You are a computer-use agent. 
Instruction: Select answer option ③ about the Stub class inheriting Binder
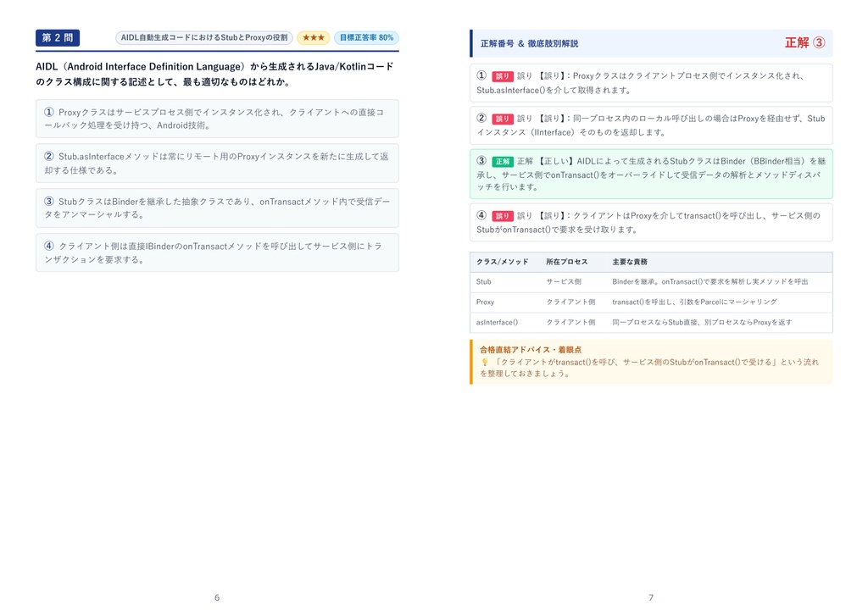coord(217,208)
